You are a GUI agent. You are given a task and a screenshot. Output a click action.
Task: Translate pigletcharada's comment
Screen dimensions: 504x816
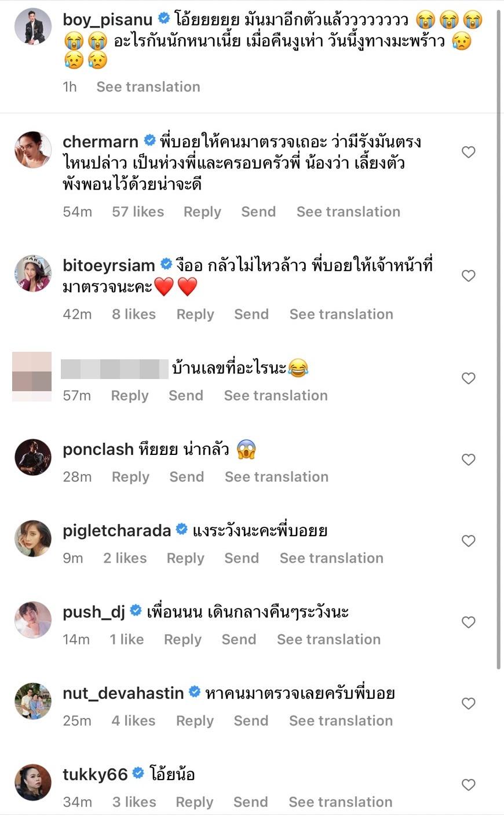point(331,558)
